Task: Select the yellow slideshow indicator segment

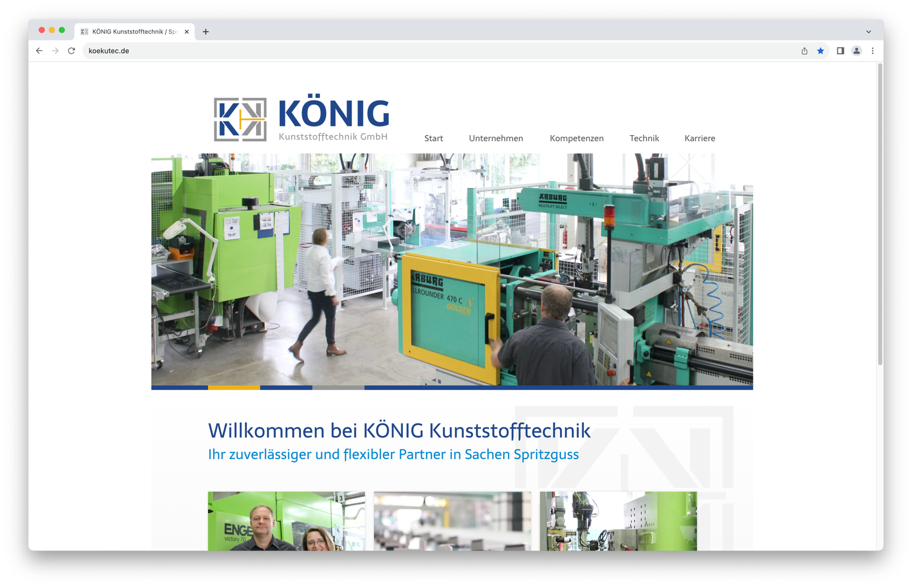Action: point(233,387)
